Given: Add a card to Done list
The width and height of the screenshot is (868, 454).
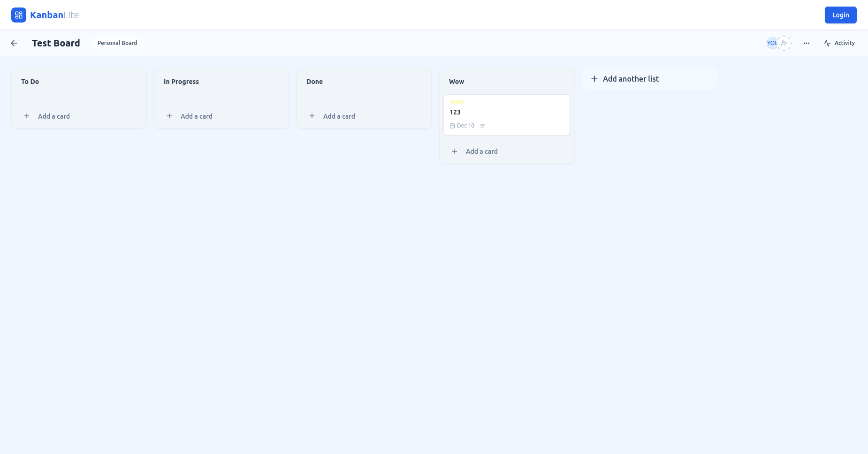Looking at the screenshot, I should pyautogui.click(x=339, y=116).
